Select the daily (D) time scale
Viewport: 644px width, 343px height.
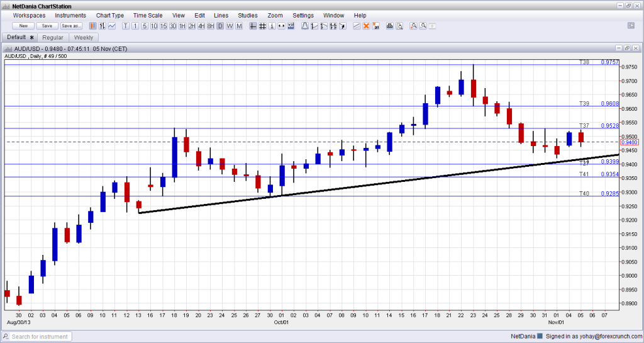click(x=220, y=26)
